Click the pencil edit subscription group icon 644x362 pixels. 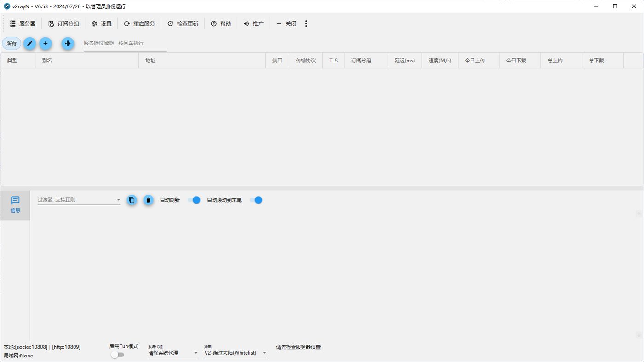coord(29,43)
